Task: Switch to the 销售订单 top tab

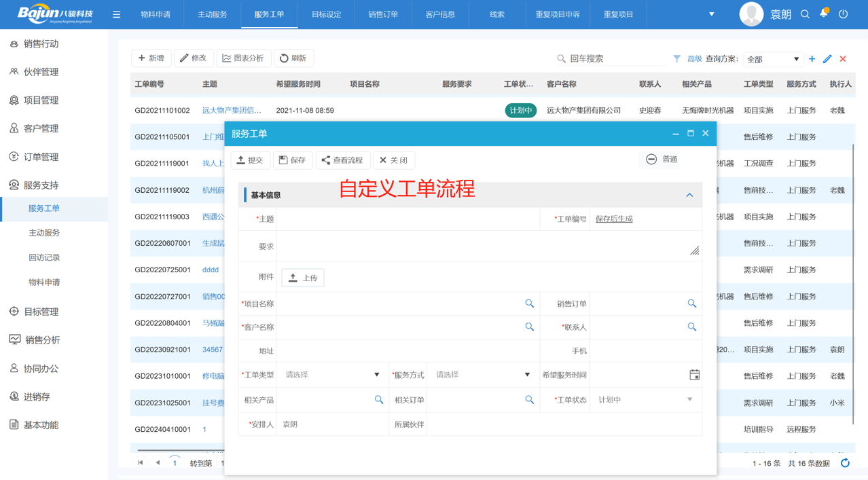Action: pos(383,14)
